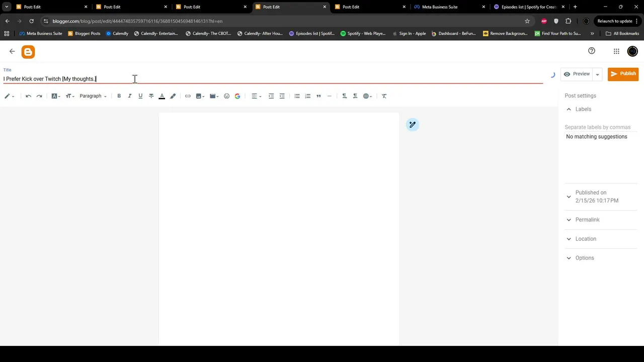The height and width of the screenshot is (362, 644).
Task: Undo the last edit in the toolbar
Action: click(28, 96)
